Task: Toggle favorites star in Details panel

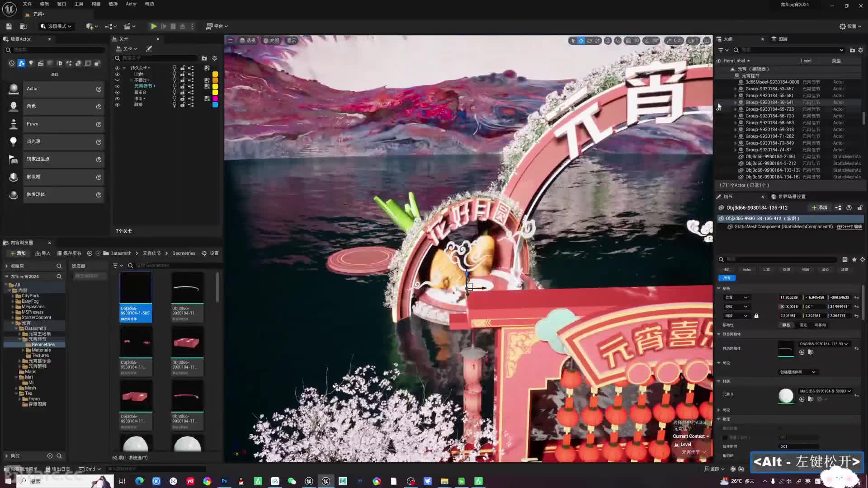Action: (x=854, y=259)
